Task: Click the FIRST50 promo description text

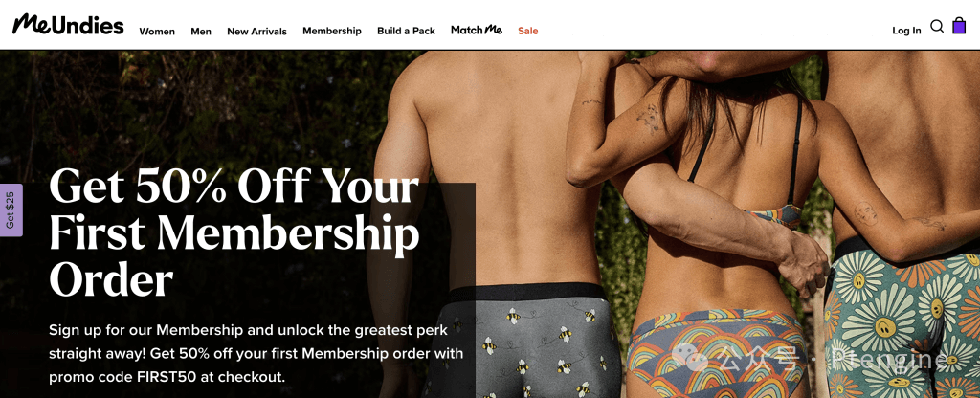Action: point(256,353)
